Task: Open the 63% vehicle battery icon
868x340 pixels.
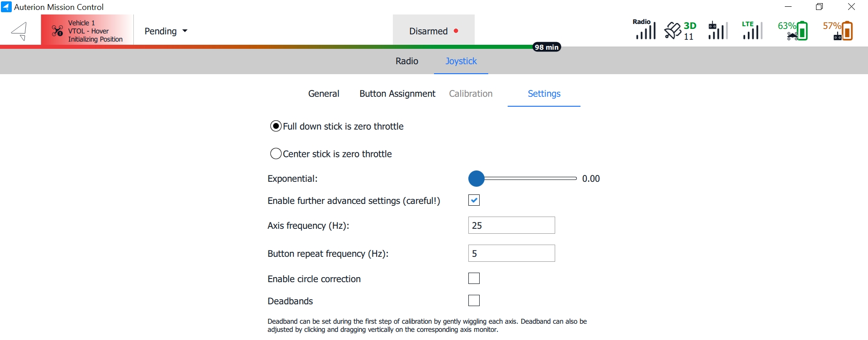Action: click(x=793, y=31)
